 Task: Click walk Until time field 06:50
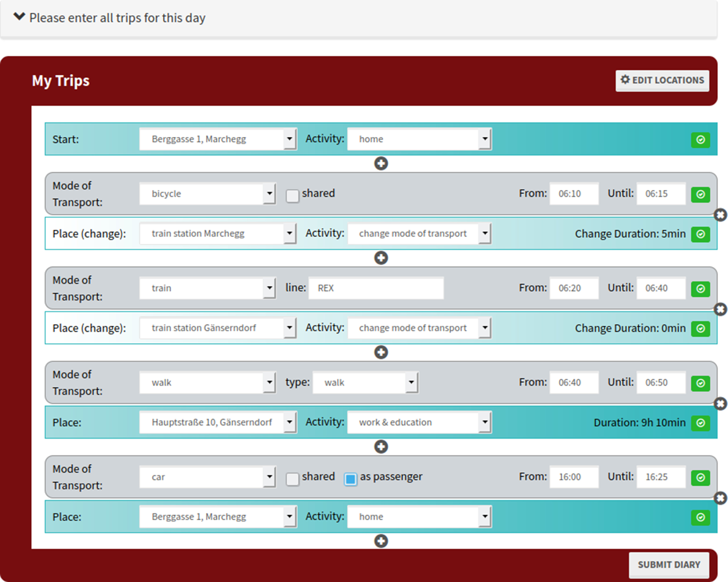661,383
